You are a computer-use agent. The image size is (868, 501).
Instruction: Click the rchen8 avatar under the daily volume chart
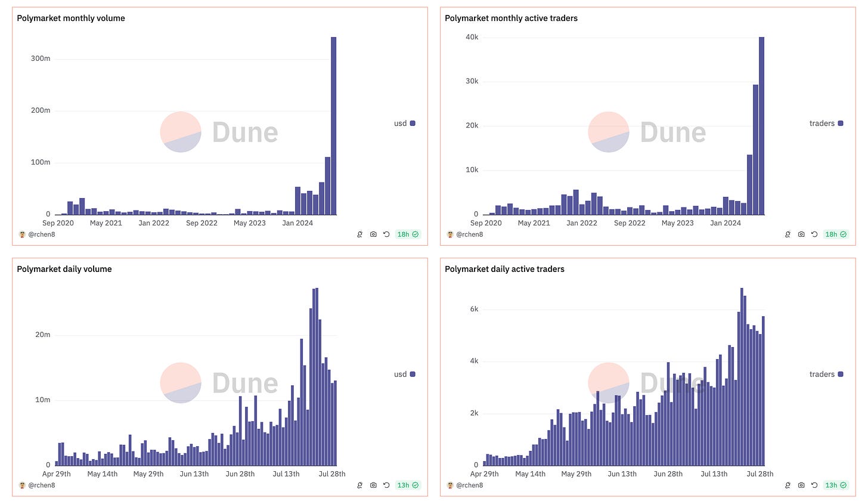[x=22, y=485]
